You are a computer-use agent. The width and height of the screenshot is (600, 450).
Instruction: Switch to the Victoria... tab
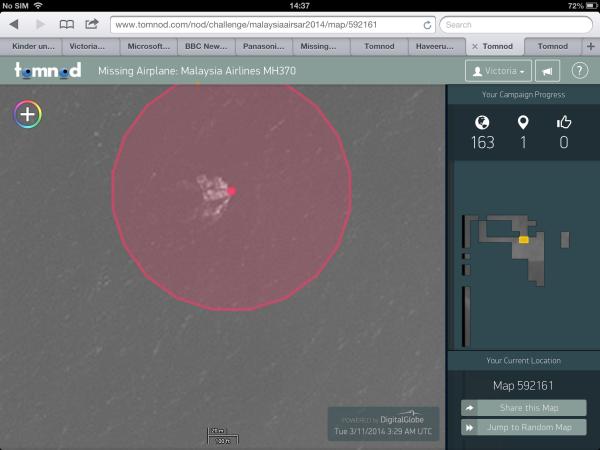point(91,46)
